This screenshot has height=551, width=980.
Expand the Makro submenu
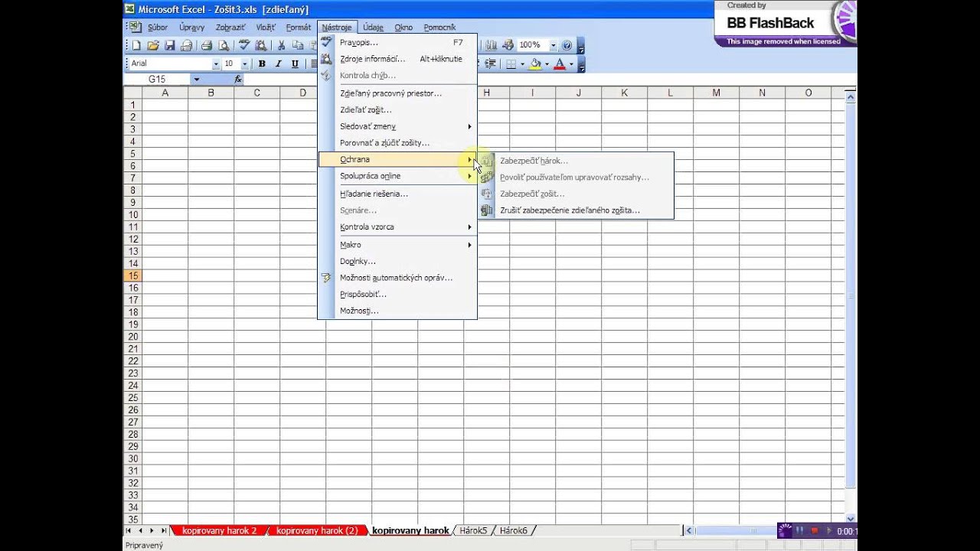(397, 245)
